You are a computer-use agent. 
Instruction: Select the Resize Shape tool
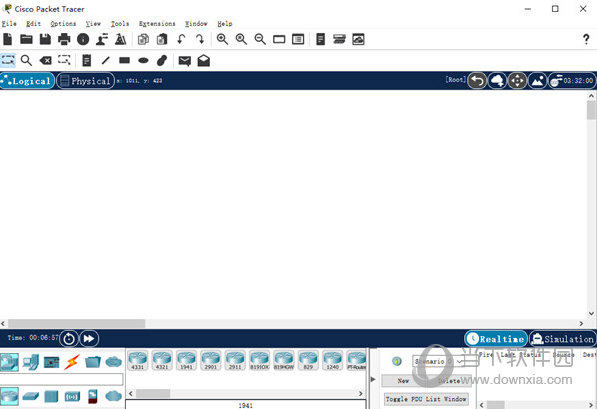point(64,60)
